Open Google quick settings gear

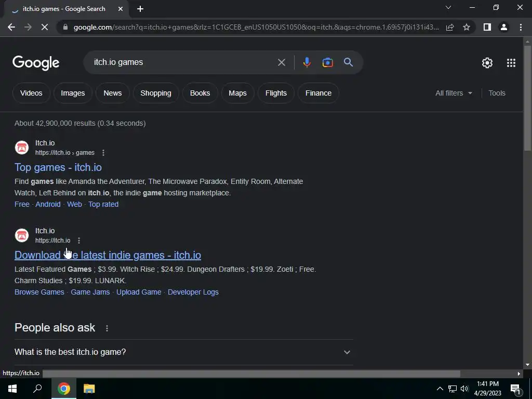tap(487, 63)
